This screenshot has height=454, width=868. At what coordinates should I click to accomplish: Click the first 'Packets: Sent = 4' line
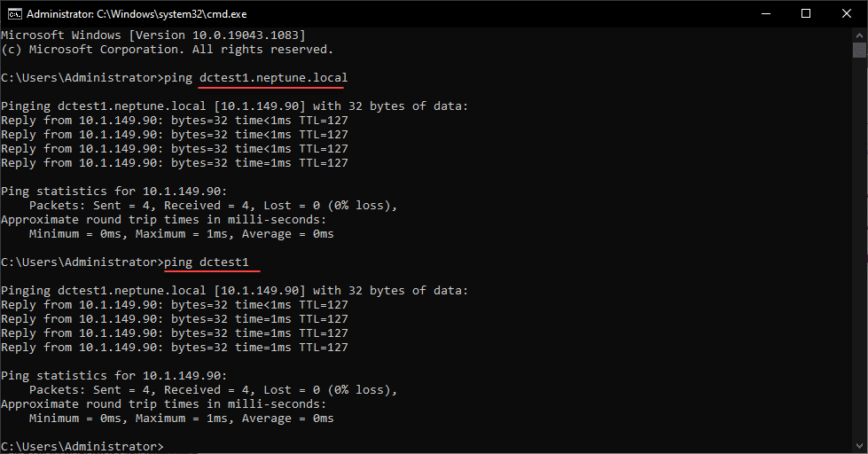point(213,206)
